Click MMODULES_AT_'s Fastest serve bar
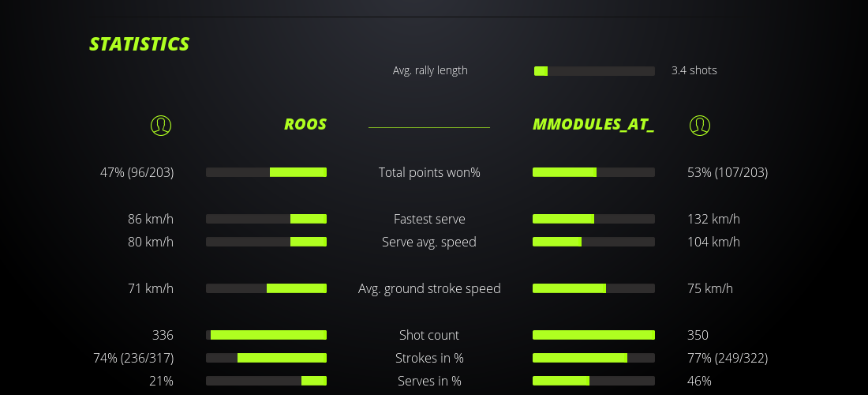This screenshot has width=868, height=395. 593,219
